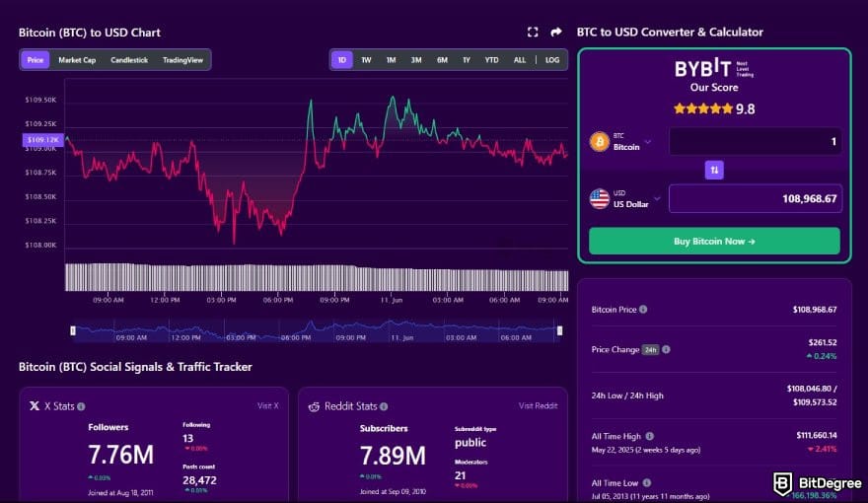Click the $261.52 price change value
This screenshot has height=503, width=868.
822,342
